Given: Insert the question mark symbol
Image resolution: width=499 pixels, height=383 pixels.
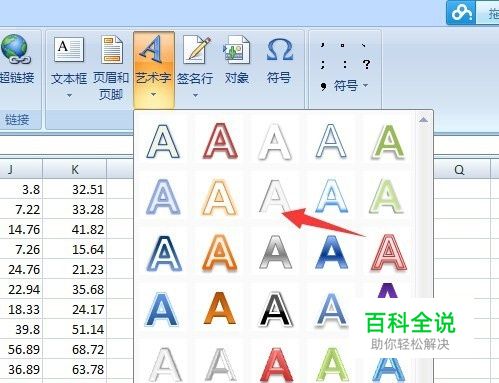Looking at the screenshot, I should tap(366, 64).
